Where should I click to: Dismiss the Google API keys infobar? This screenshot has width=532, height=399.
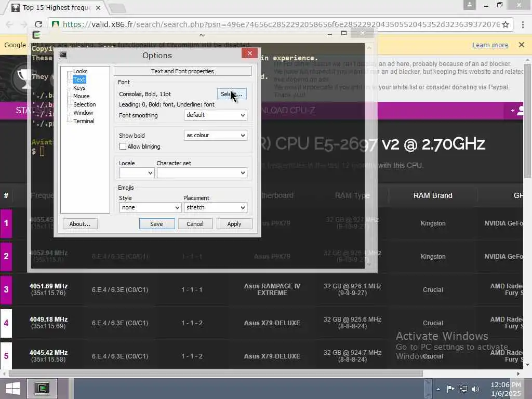[522, 45]
